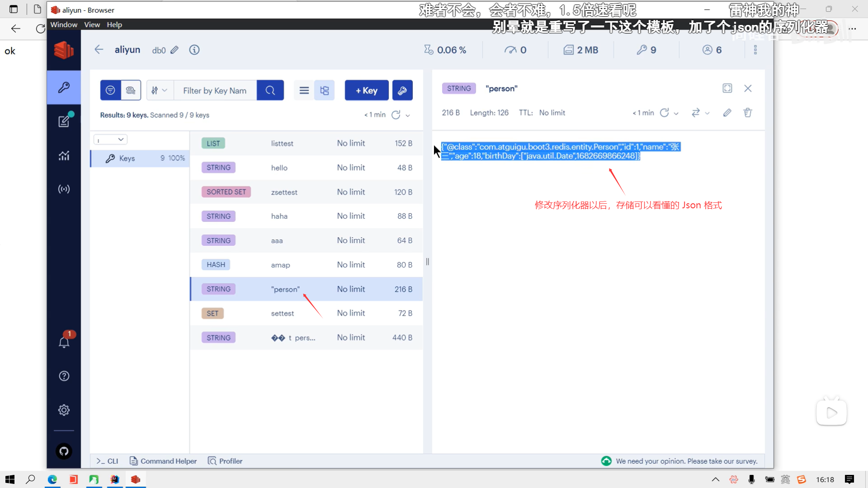Switch to tree view of keys
Screen dimensions: 868x488
coord(324,90)
